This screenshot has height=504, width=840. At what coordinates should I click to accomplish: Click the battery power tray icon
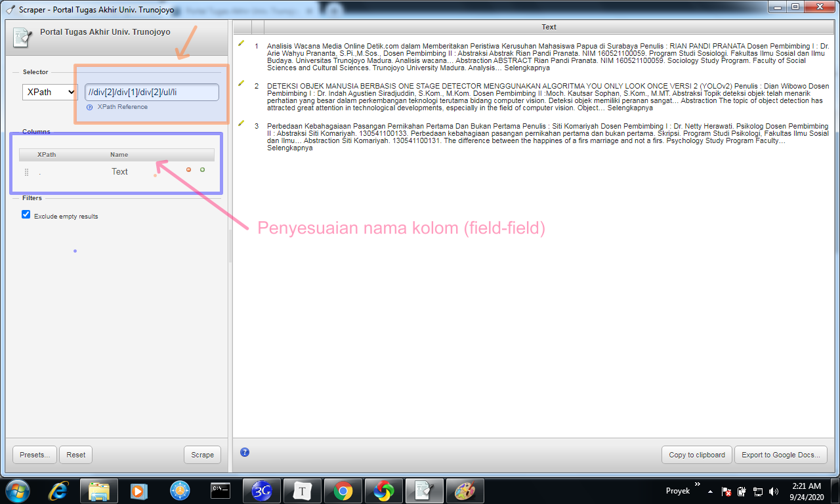tap(742, 491)
